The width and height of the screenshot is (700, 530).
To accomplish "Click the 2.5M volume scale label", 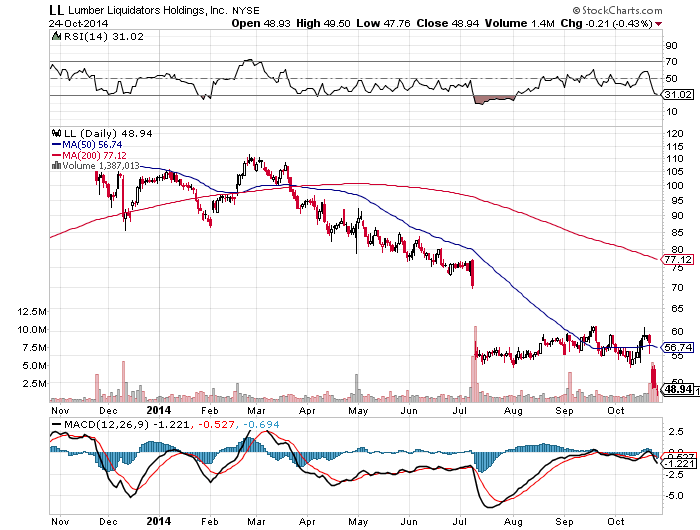I will point(34,384).
